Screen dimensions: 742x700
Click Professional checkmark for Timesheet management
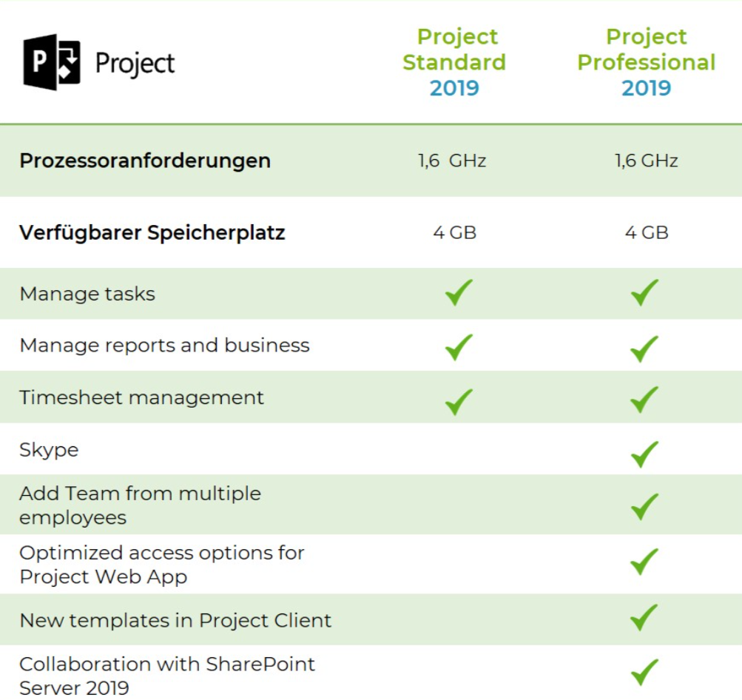644,400
